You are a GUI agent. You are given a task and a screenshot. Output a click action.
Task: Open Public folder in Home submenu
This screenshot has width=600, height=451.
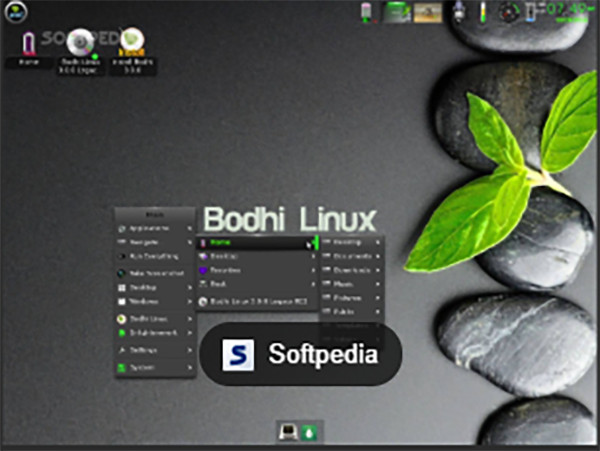point(352,312)
